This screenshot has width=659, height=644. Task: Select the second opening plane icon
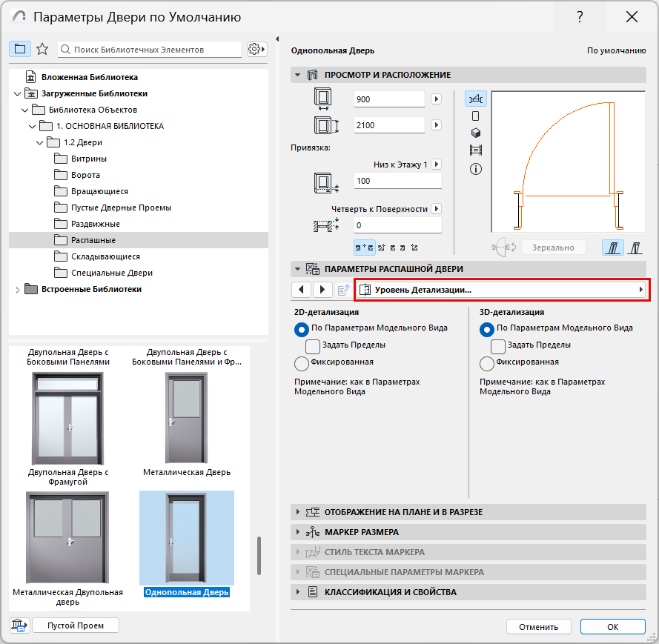click(x=635, y=248)
